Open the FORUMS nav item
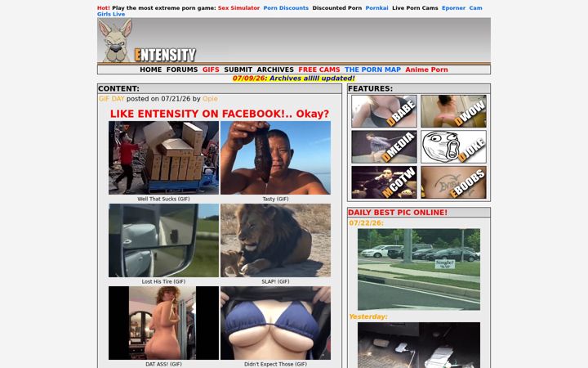This screenshot has height=368, width=588. click(182, 70)
